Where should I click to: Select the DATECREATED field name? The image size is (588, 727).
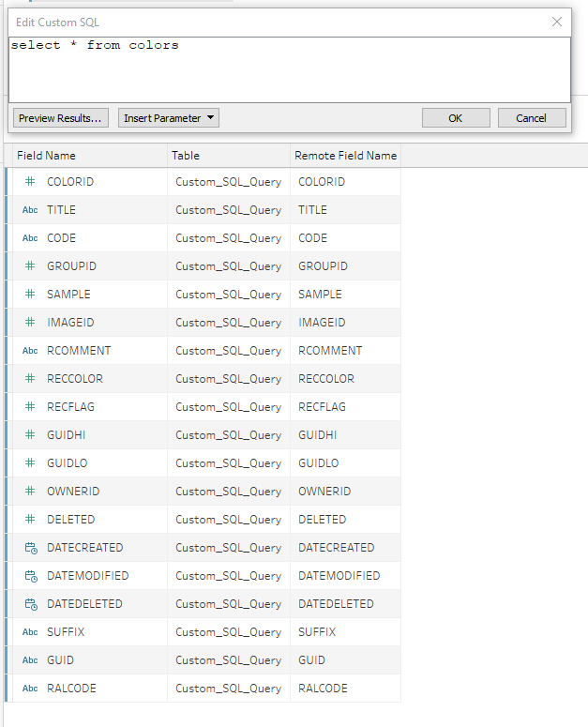[85, 548]
